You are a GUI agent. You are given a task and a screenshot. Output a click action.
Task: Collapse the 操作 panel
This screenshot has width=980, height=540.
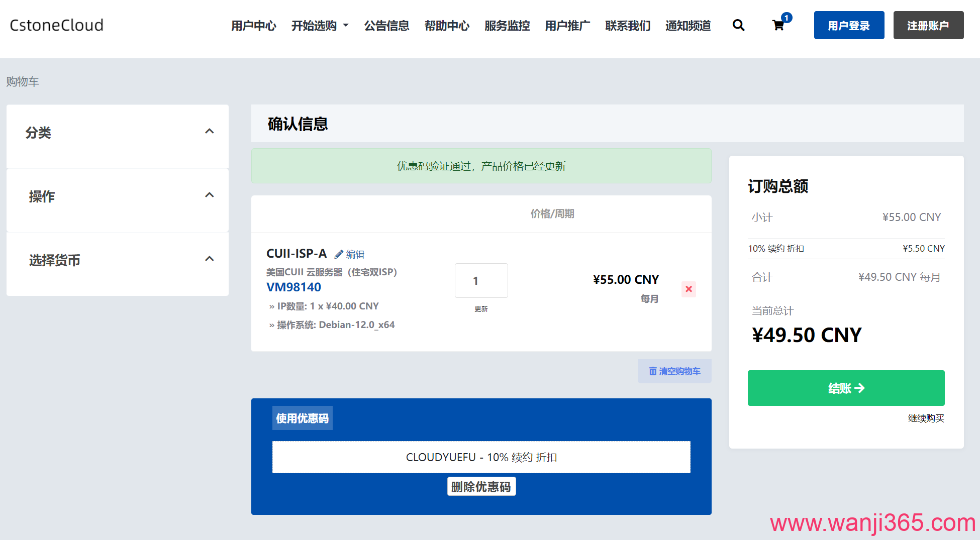pos(210,195)
